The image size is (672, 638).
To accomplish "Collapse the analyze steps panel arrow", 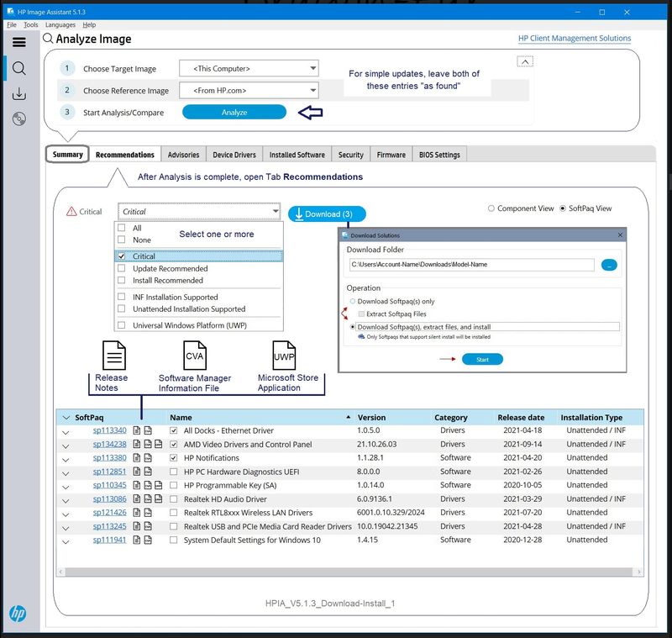I will pyautogui.click(x=525, y=61).
